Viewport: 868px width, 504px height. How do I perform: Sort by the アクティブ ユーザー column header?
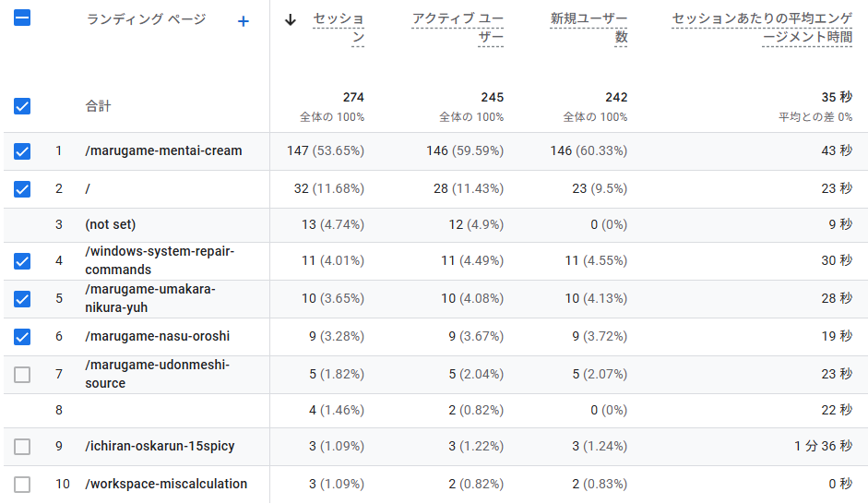(x=458, y=28)
